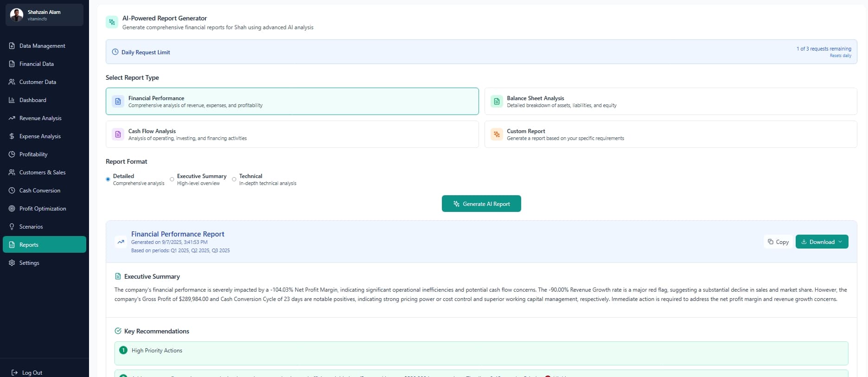Click the Customers & Sales people icon

click(x=12, y=173)
